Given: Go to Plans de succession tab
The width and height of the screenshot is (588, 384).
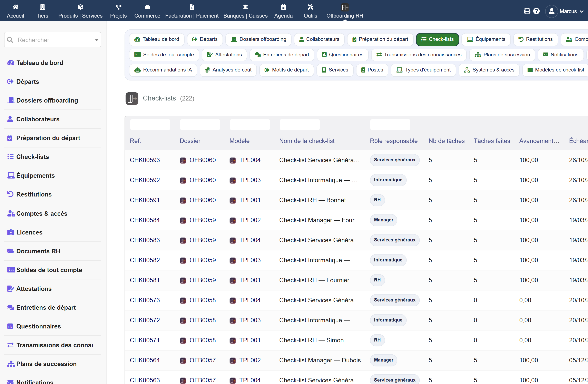Looking at the screenshot, I should point(502,55).
